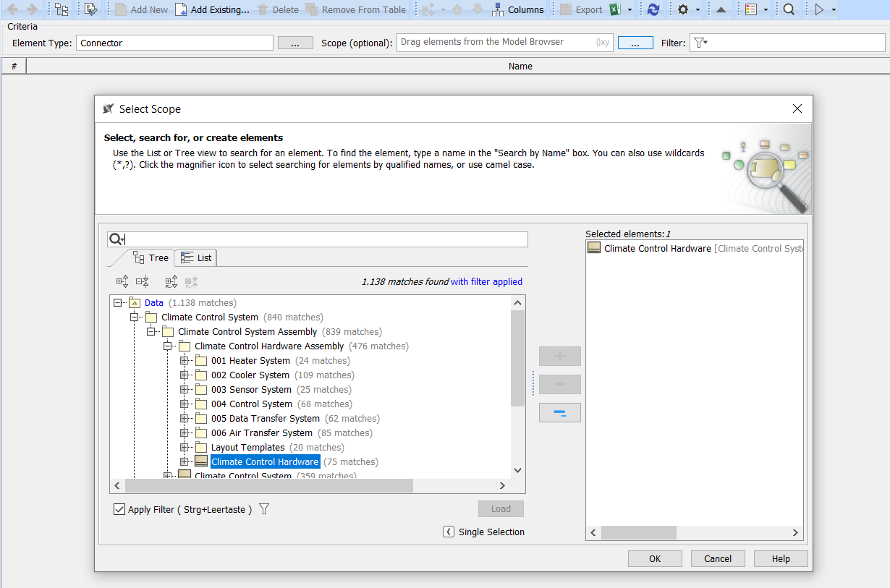The width and height of the screenshot is (890, 588).
Task: Click the magnifier search icon in toolbar
Action: point(789,9)
